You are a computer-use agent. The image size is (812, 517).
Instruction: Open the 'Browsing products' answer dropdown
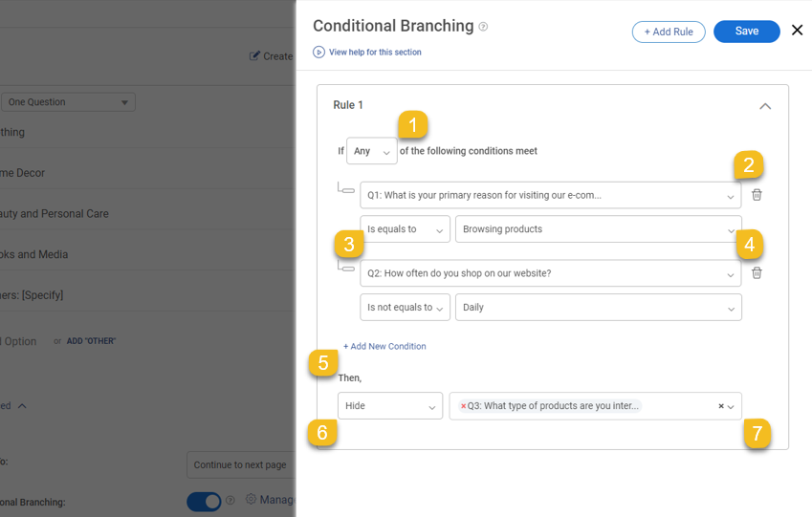[598, 229]
